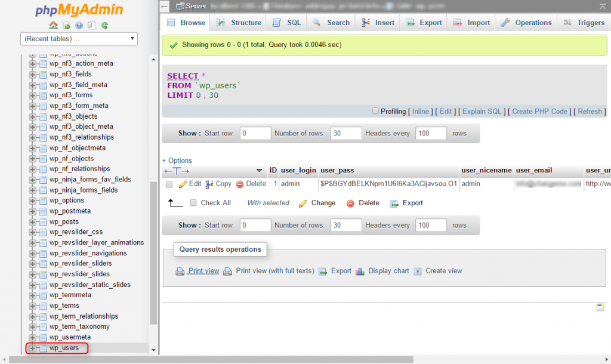Click the collapse icon at top right of header
611x364 pixels.
(x=603, y=5)
